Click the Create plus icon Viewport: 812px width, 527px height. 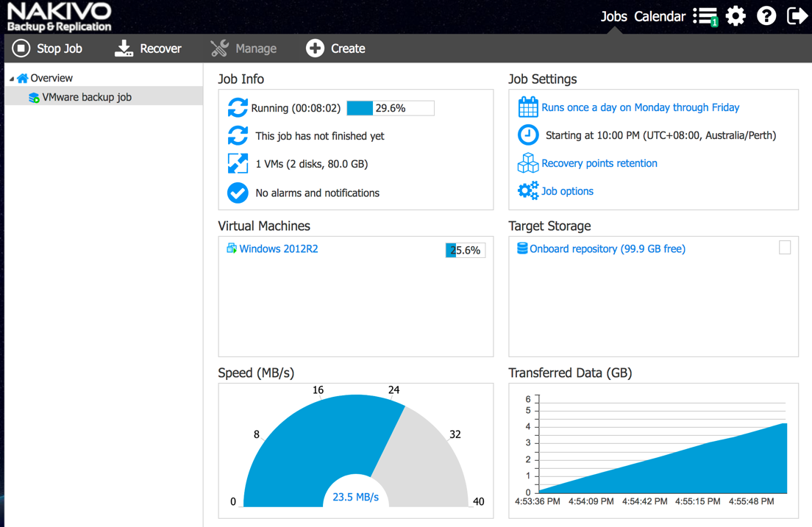(x=315, y=49)
